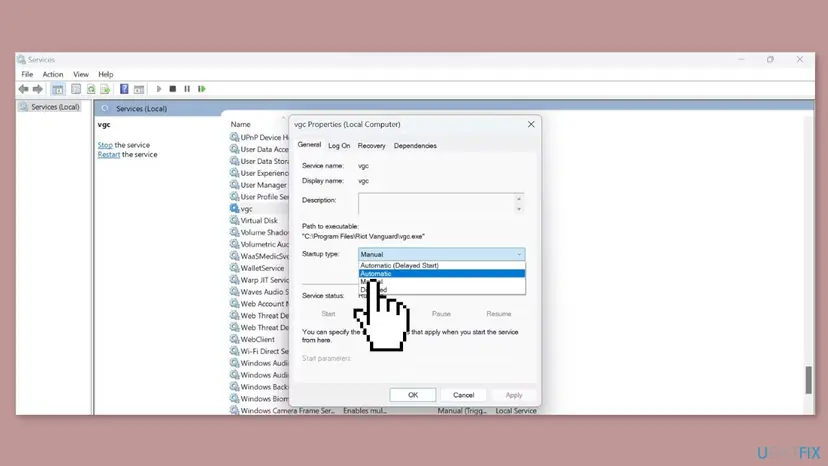Switch to the Dependencies tab
Viewport: 828px width, 466px height.
click(x=415, y=145)
